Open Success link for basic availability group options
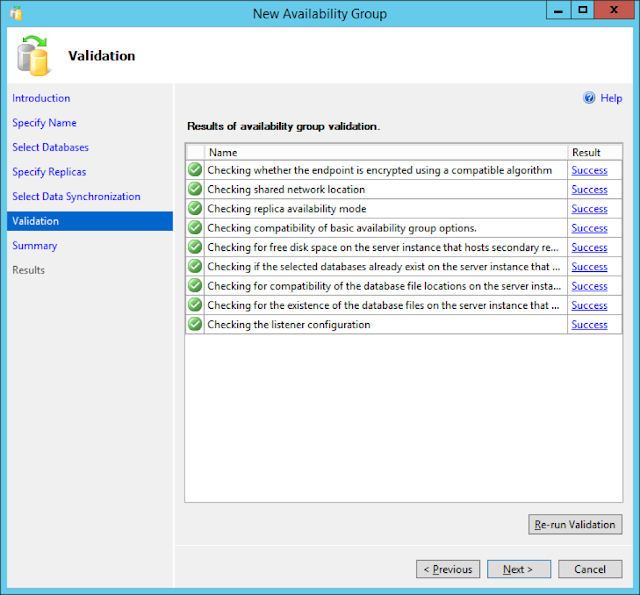Image resolution: width=640 pixels, height=595 pixels. pyautogui.click(x=589, y=228)
